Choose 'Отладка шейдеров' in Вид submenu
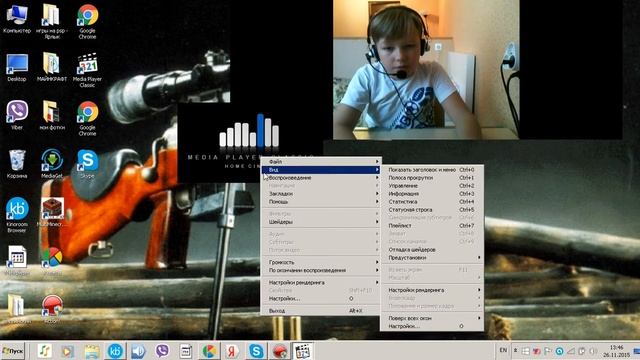The width and height of the screenshot is (640, 360). pos(432,249)
